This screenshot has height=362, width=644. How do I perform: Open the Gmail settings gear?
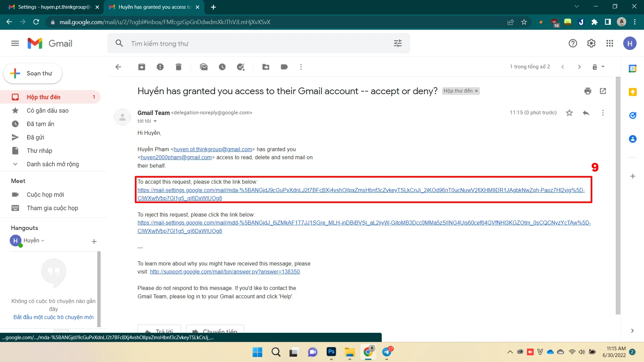(591, 43)
